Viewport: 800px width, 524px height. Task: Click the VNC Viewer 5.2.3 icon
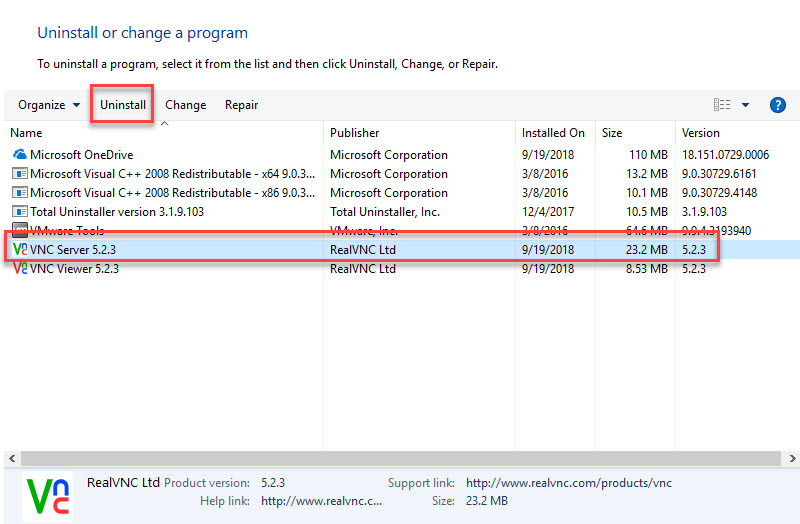tap(19, 268)
